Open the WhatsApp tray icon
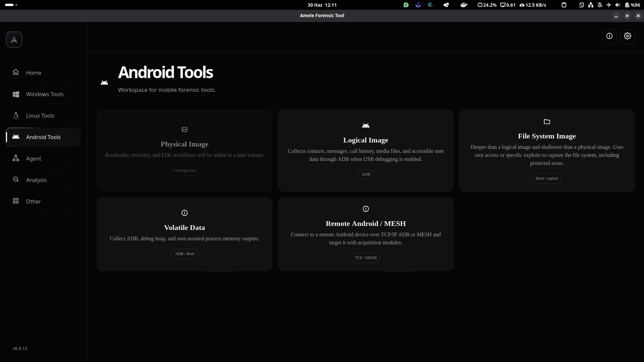This screenshot has height=362, width=644. click(406, 5)
